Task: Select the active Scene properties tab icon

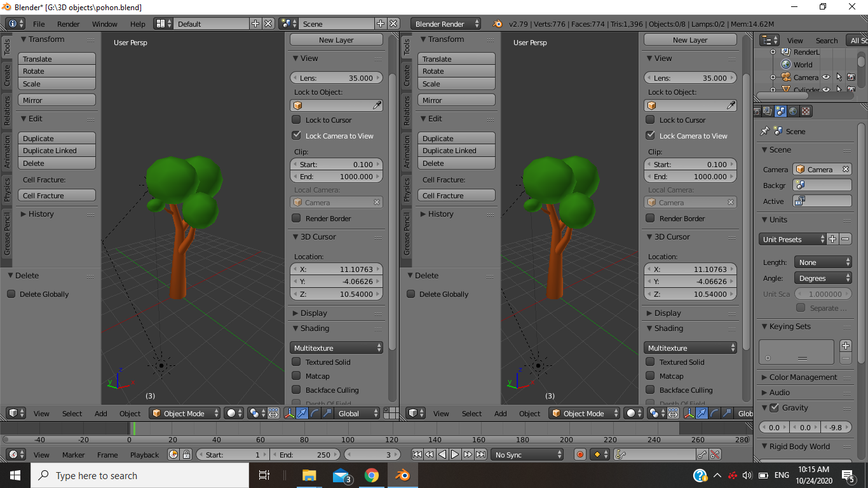Action: click(780, 111)
